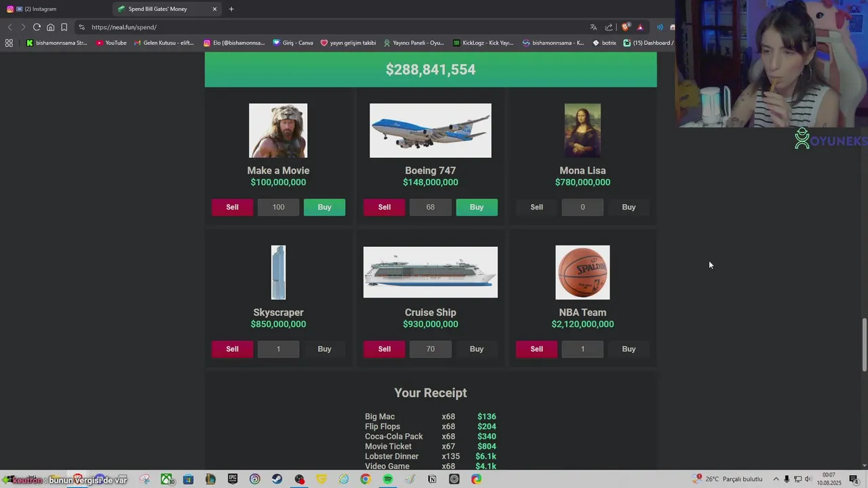868x488 pixels.
Task: Open the Yayıncı Paneli bookmark
Action: click(x=414, y=43)
